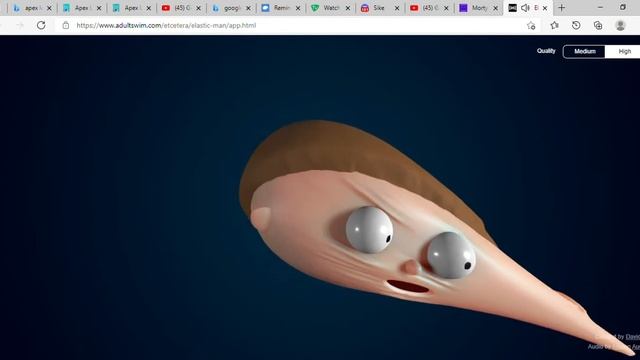Close the 'Remin' tab
The image size is (640, 360).
point(298,8)
